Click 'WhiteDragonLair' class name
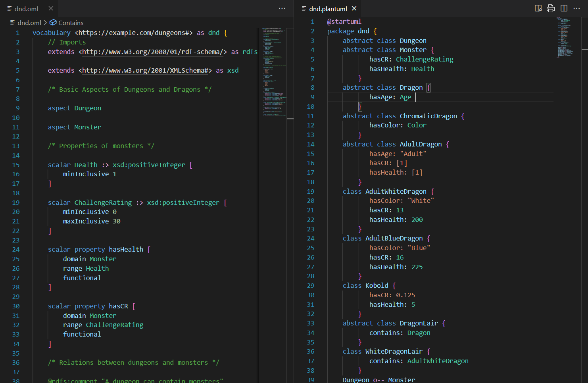588x383 pixels. (394, 351)
